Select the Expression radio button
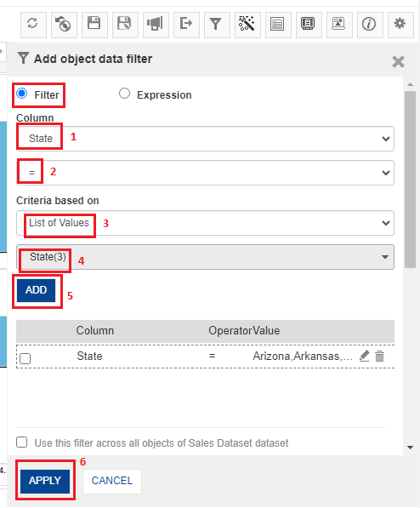The height and width of the screenshot is (508, 420). pos(124,94)
